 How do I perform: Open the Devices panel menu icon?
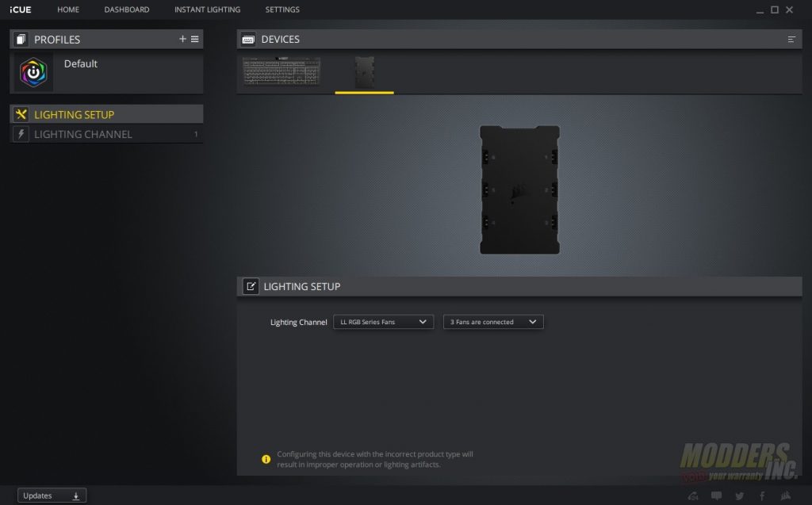791,40
